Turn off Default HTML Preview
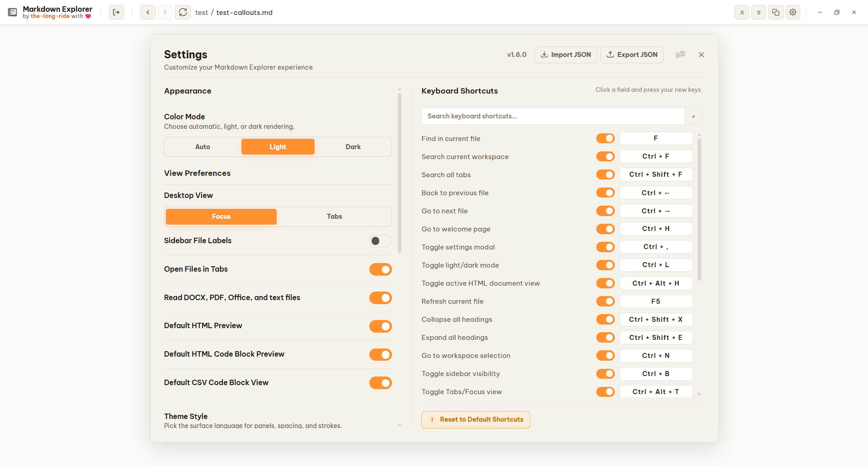 (381, 326)
